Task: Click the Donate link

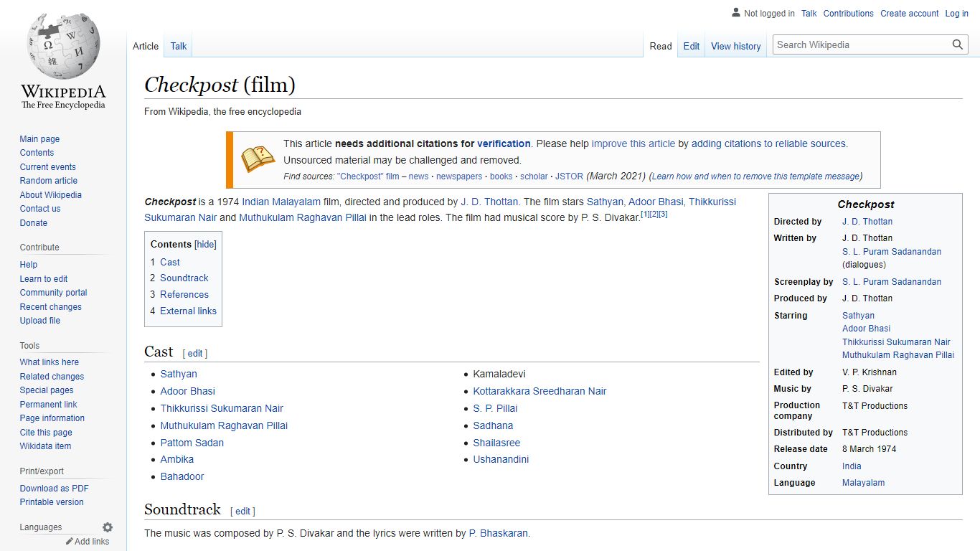Action: coord(34,223)
